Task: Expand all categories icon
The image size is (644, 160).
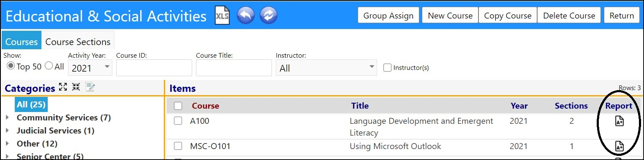Action: point(63,87)
